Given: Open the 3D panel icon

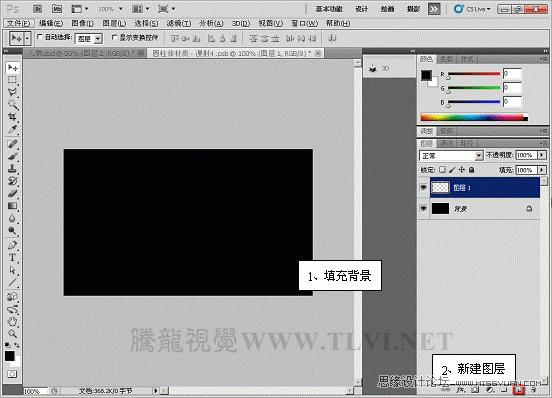Looking at the screenshot, I should (x=373, y=69).
